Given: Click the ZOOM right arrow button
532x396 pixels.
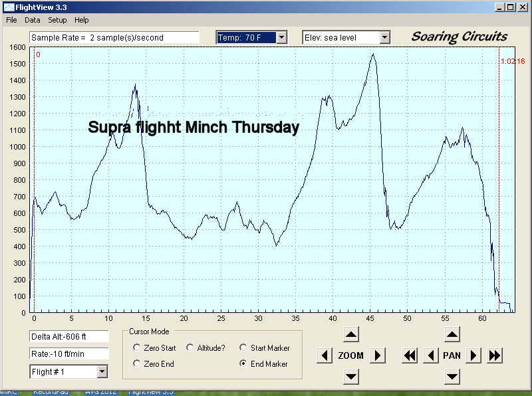Looking at the screenshot, I should coord(377,355).
